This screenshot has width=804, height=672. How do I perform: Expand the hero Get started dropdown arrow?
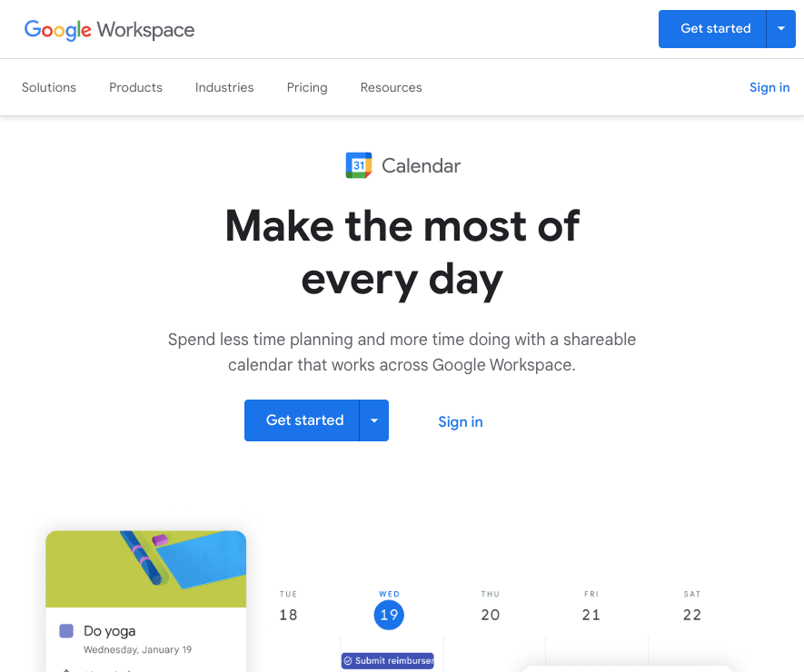click(374, 420)
